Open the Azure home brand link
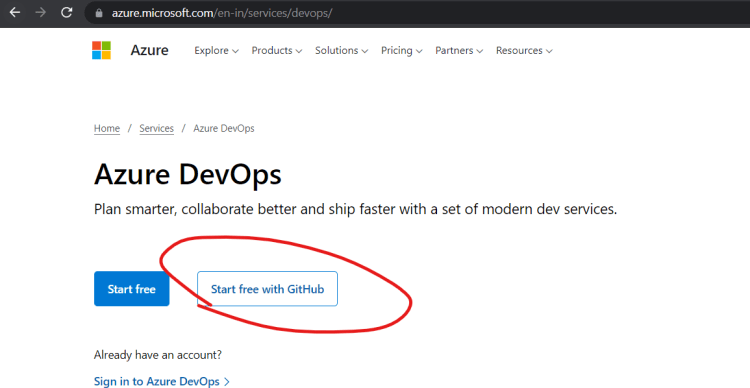Image resolution: width=750 pixels, height=388 pixels. 149,50
